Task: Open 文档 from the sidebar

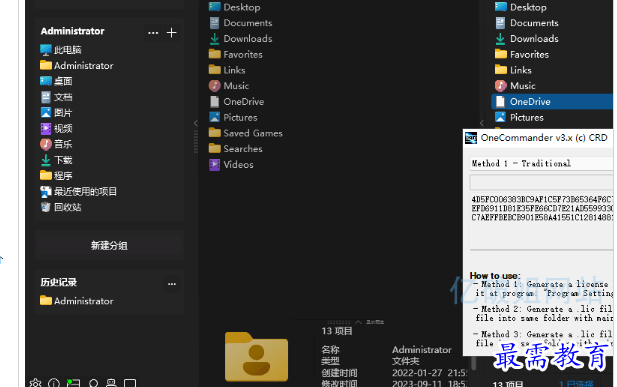Action: pyautogui.click(x=56, y=97)
